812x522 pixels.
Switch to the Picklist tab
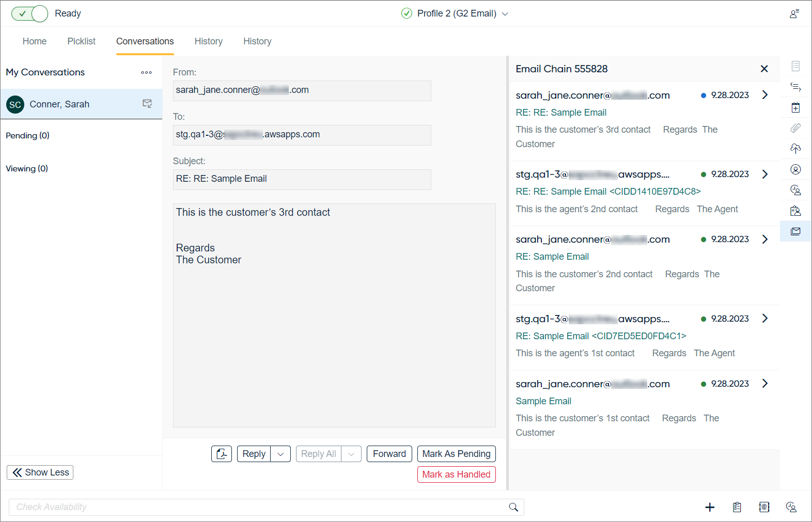[82, 41]
